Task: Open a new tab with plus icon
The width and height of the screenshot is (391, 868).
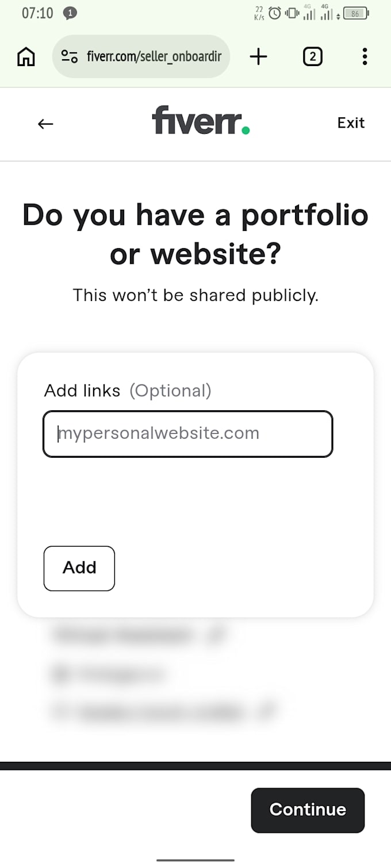Action: [259, 56]
